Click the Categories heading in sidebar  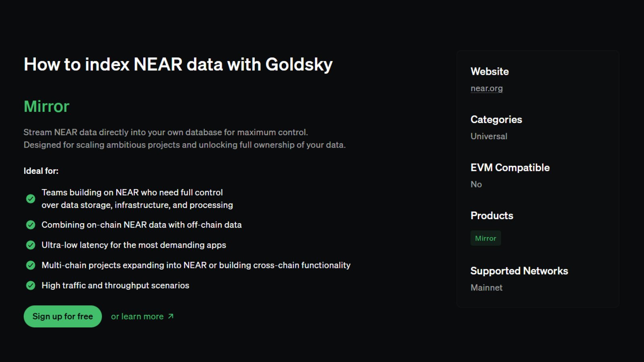tap(496, 119)
